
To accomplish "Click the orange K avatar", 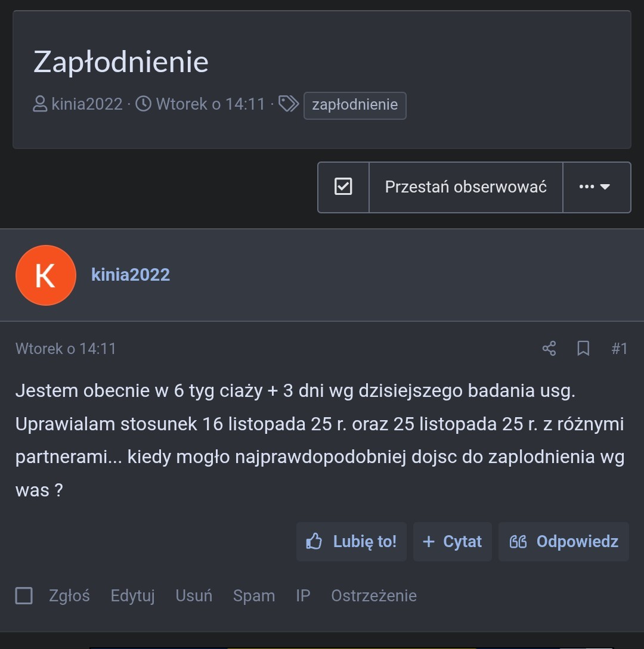I will pyautogui.click(x=46, y=275).
